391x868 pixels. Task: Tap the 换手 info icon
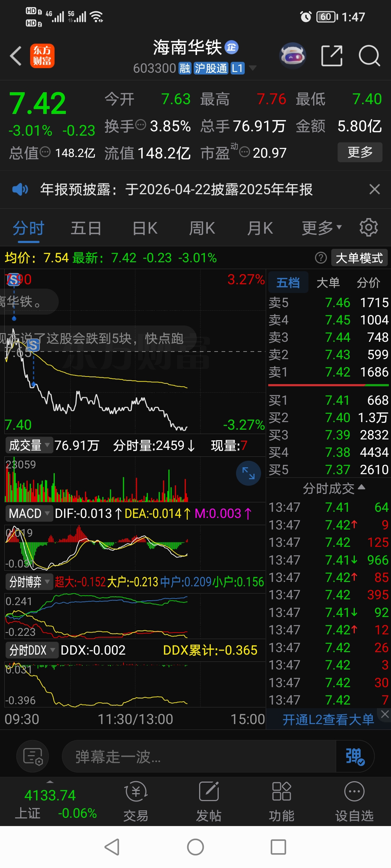coord(140,125)
